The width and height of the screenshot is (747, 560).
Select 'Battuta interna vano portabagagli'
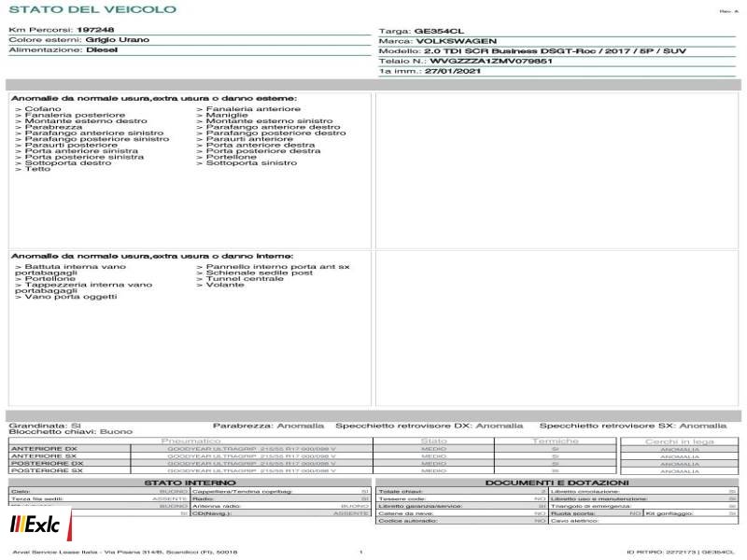pos(71,270)
